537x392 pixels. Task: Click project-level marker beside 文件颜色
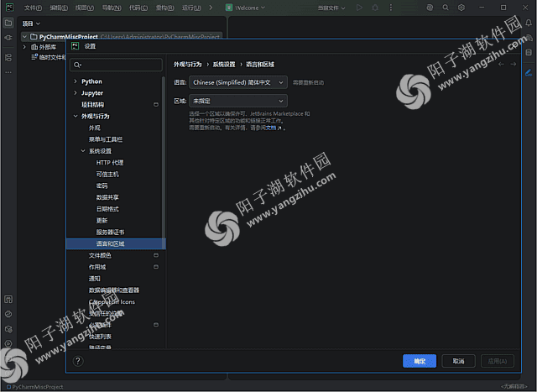tap(156, 255)
